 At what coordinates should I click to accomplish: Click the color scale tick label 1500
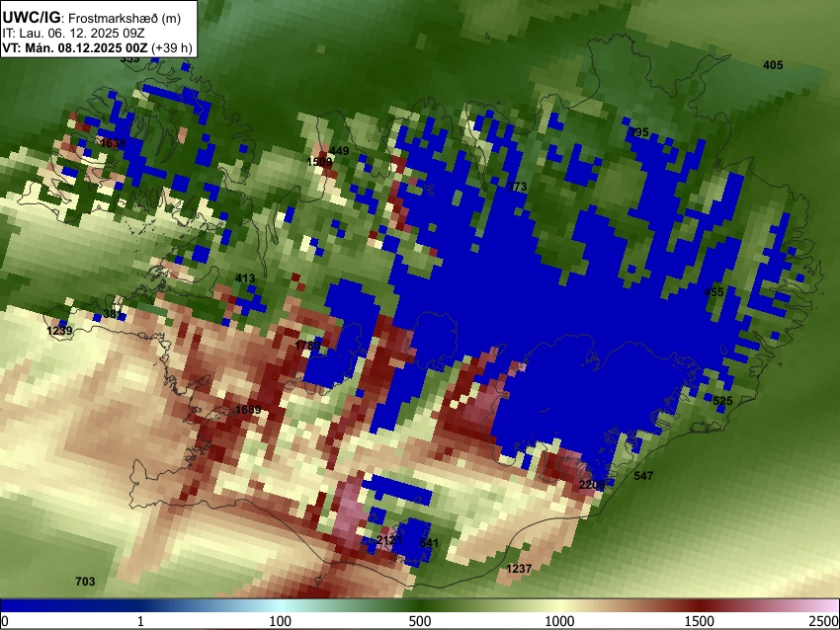click(700, 621)
